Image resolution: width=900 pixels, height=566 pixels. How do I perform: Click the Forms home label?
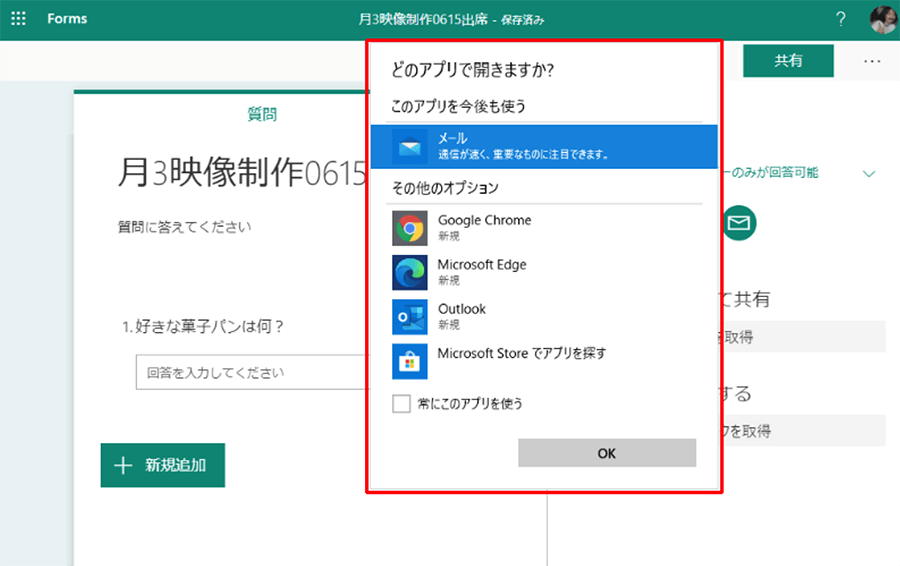pos(67,18)
